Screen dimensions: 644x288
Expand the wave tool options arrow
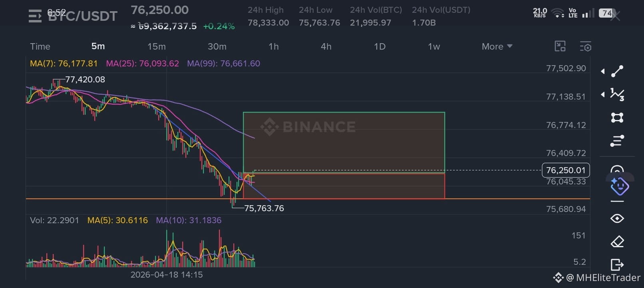603,95
